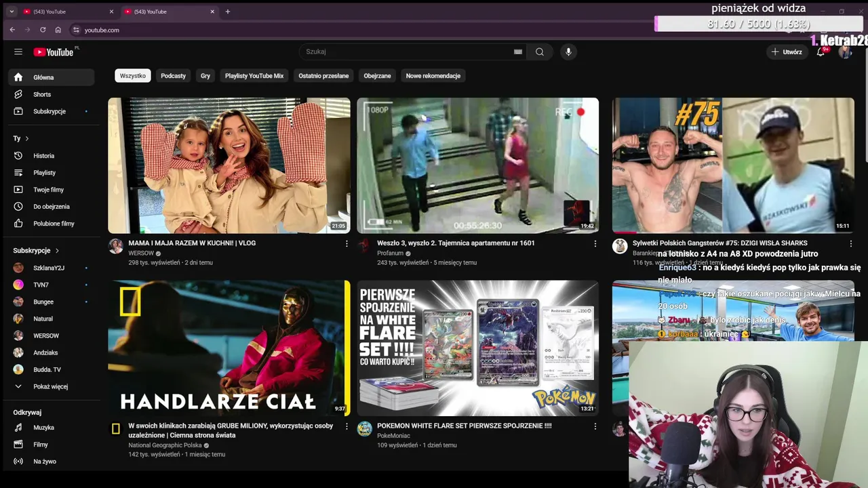Open Profanum channel name link

click(x=390, y=253)
